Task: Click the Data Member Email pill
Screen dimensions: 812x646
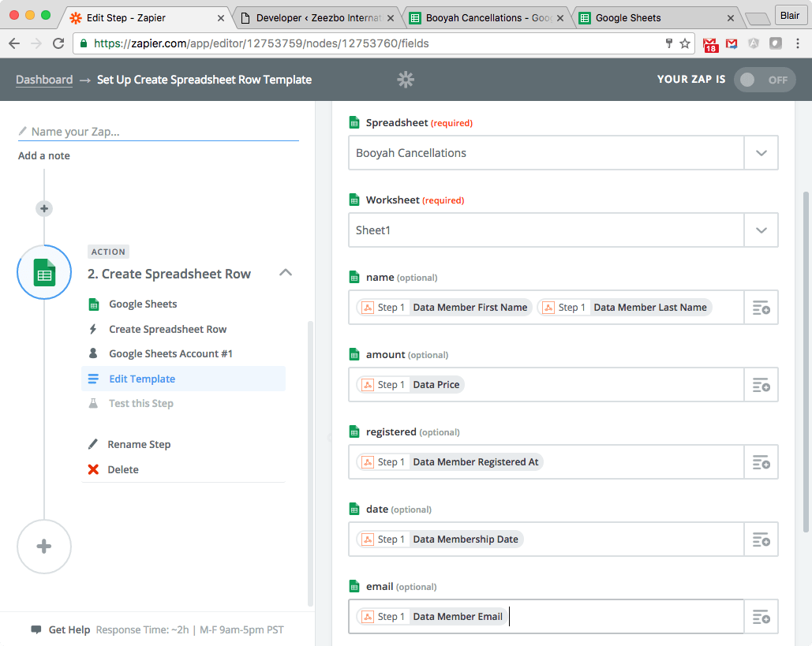Action: [432, 617]
